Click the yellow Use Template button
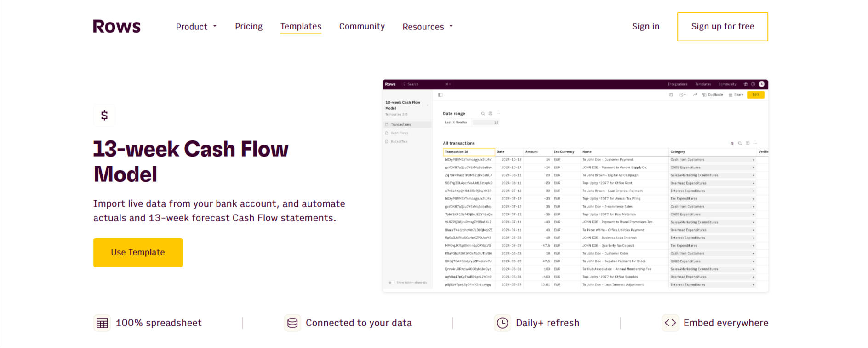868x348 pixels. pyautogui.click(x=138, y=253)
